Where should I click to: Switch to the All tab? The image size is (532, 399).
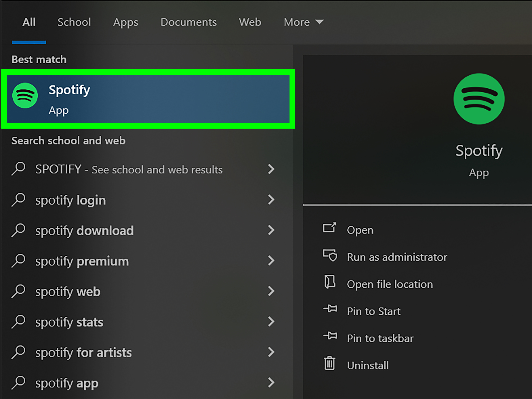tap(29, 22)
